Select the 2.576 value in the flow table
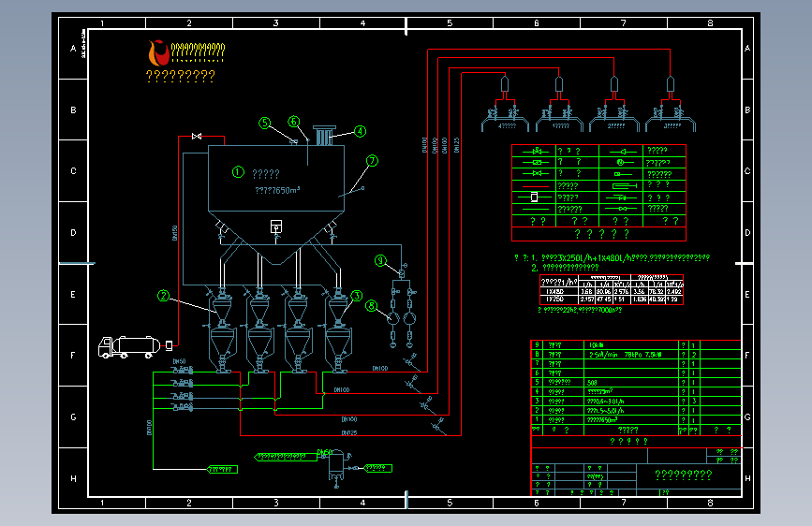 621,291
